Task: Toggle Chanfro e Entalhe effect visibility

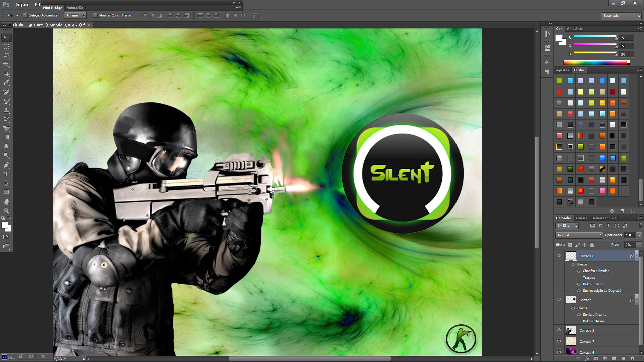Action: 579,271
